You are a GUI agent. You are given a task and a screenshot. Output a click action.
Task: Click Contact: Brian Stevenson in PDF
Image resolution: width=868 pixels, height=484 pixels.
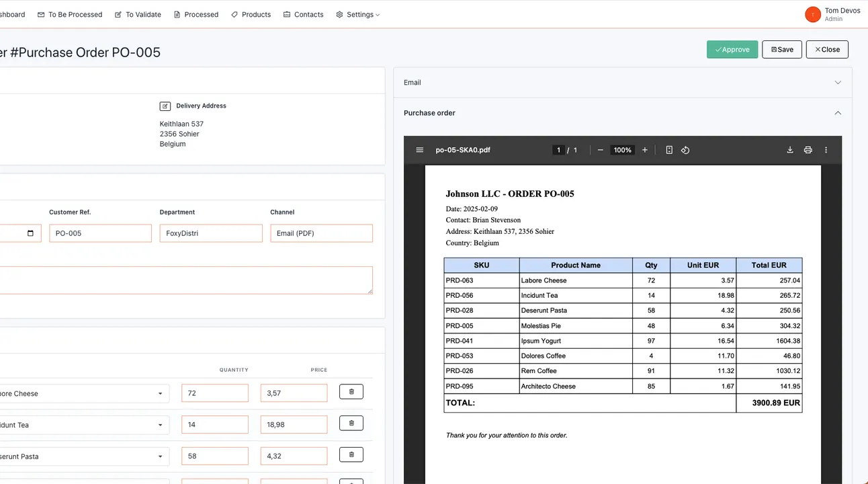click(483, 220)
